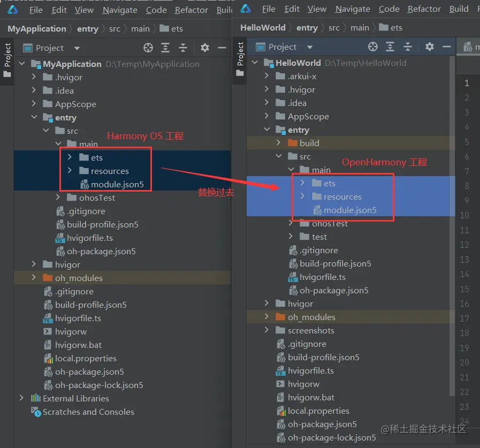
Task: Click src breadcrumb in HelloWorld window
Action: pyautogui.click(x=334, y=28)
